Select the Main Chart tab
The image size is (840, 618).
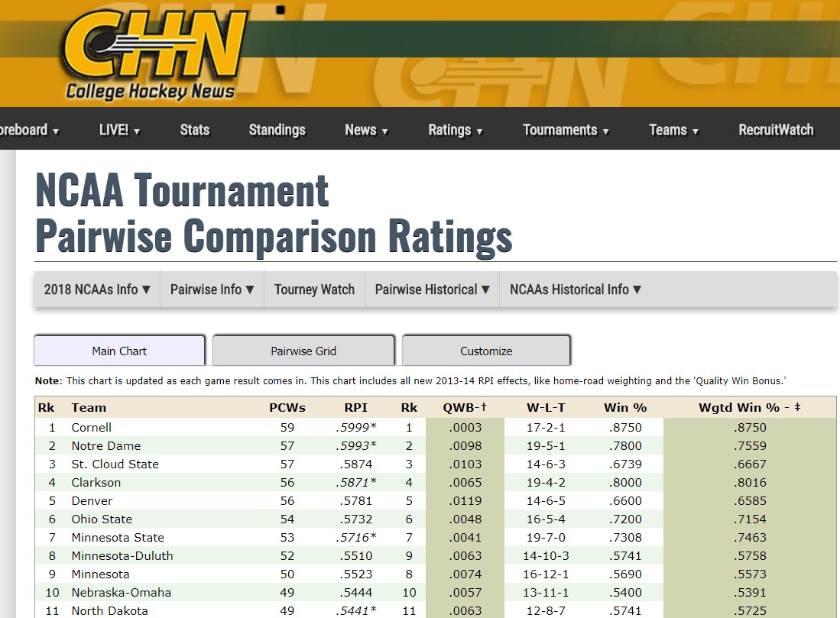[x=119, y=351]
